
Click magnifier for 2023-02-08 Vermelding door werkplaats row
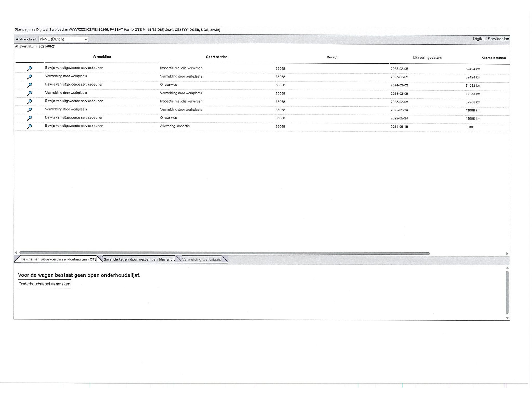[30, 93]
